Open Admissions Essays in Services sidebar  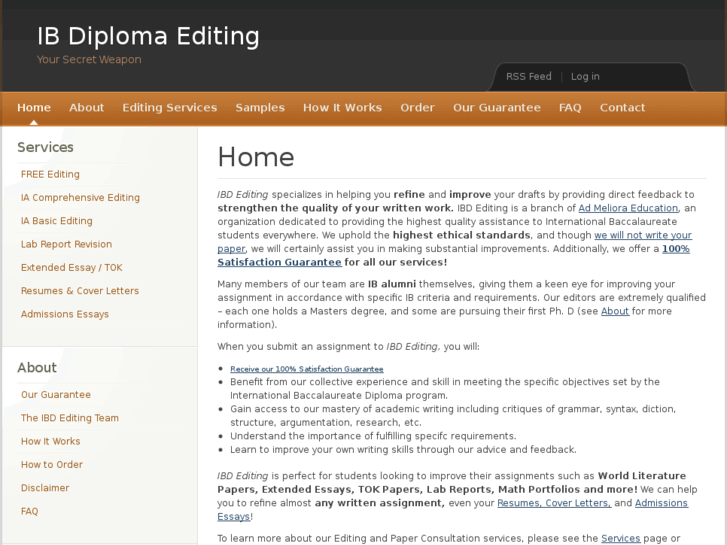[x=65, y=314]
